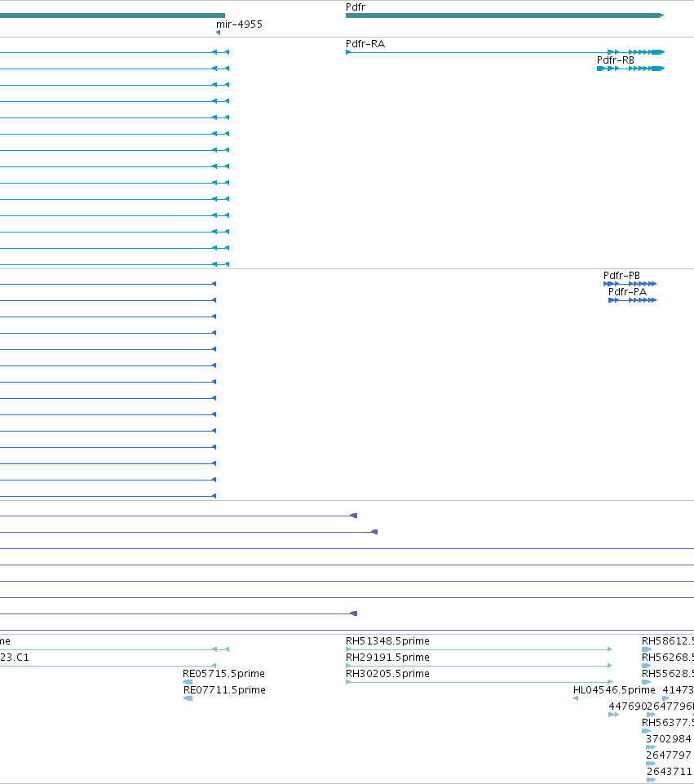Click the purple arrowhead extending farthest right
Viewport: 694px width, 784px height.
point(375,532)
